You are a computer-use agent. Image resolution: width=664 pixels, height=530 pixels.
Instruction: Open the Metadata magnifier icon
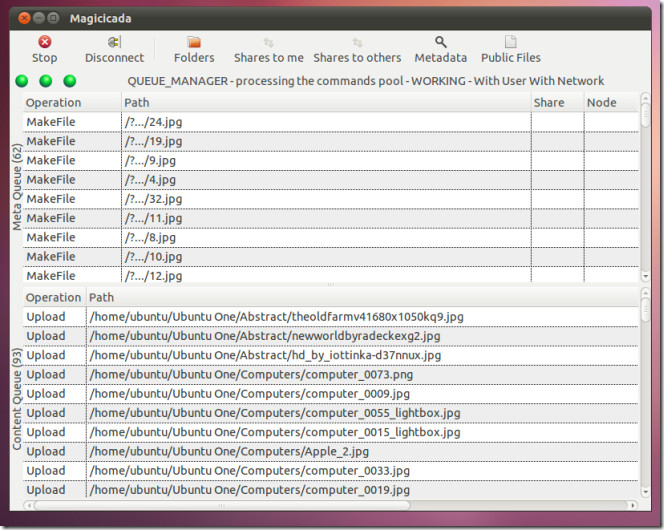pyautogui.click(x=440, y=42)
